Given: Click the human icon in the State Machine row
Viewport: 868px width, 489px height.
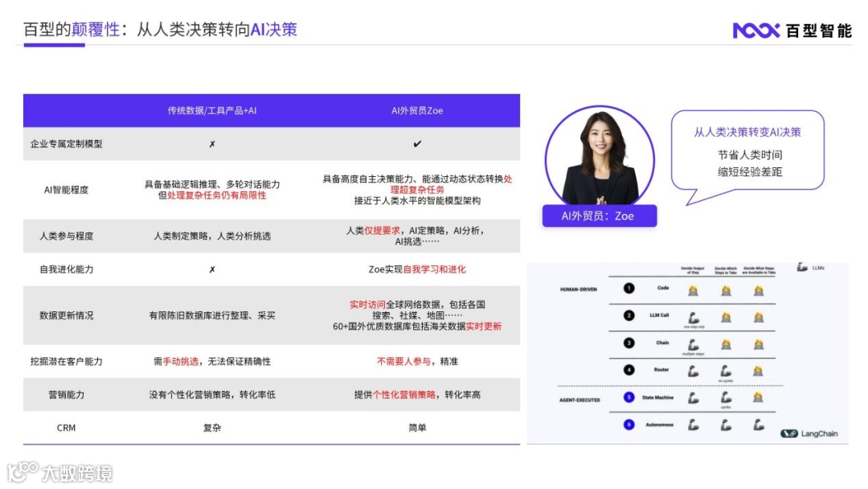Looking at the screenshot, I should click(x=759, y=397).
